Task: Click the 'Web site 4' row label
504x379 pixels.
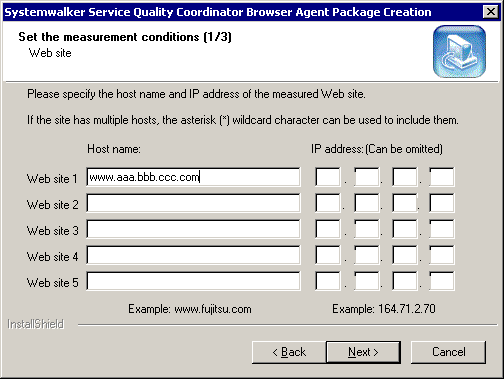Action: pyautogui.click(x=52, y=257)
